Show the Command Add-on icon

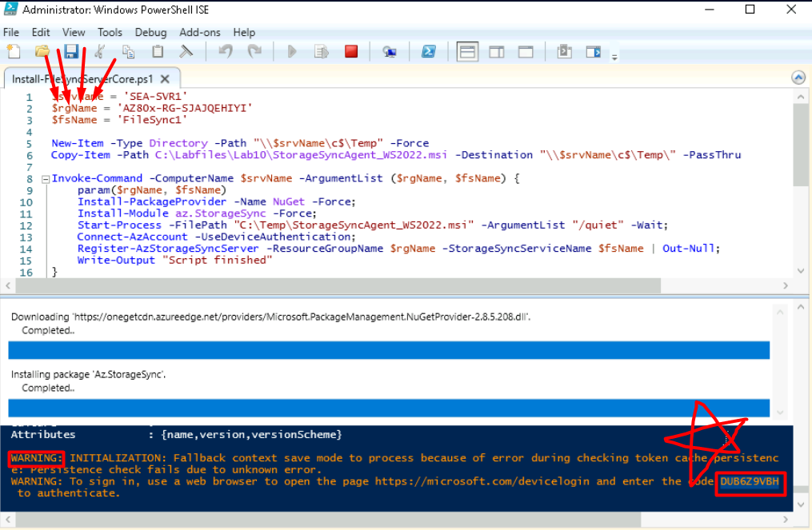(x=594, y=52)
